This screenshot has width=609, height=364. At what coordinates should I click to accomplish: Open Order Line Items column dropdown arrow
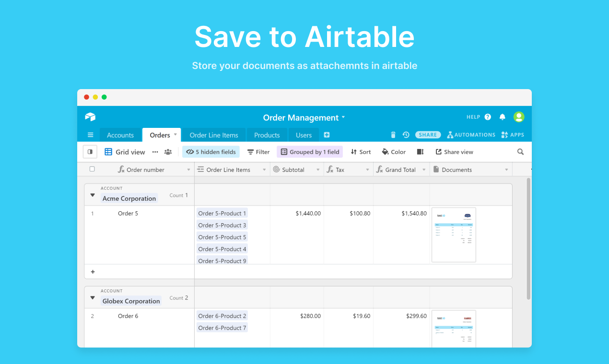coord(264,170)
